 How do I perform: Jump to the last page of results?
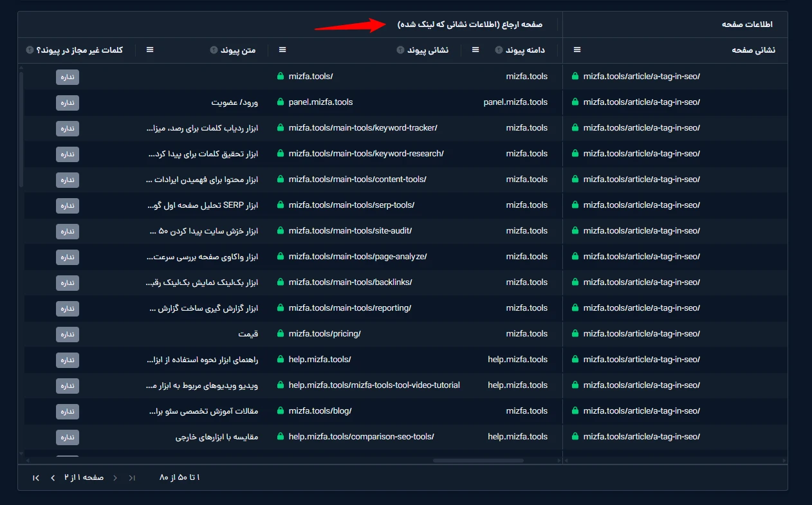click(x=36, y=477)
